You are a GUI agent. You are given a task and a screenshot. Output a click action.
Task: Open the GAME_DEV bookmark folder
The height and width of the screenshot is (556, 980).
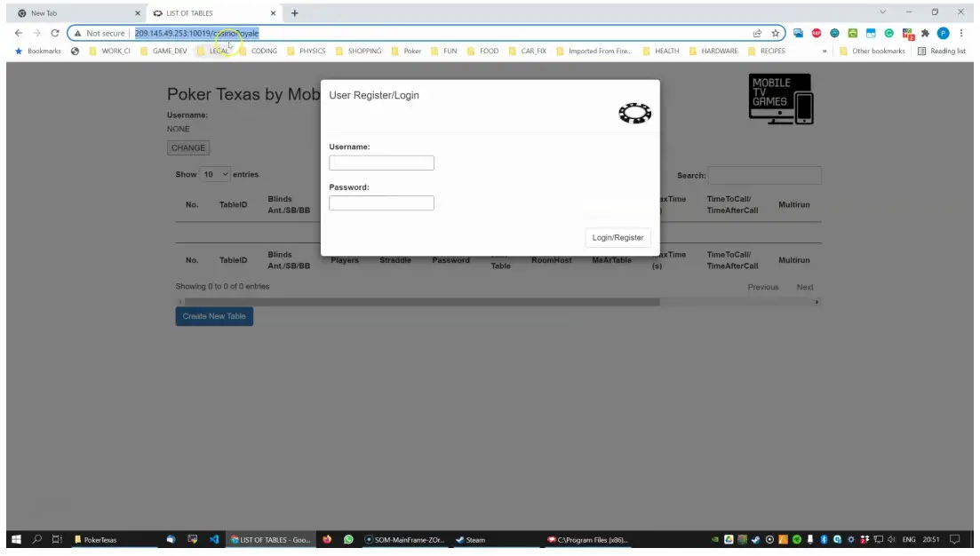tap(163, 52)
